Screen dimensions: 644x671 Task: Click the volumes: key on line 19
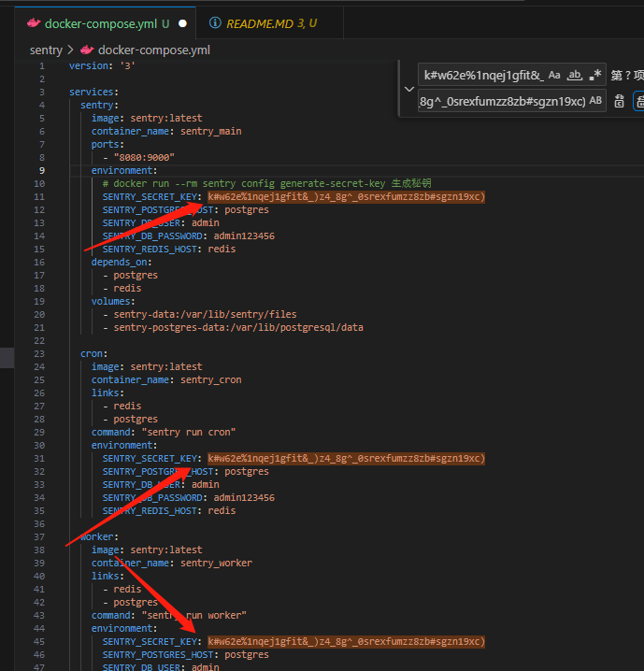(113, 301)
